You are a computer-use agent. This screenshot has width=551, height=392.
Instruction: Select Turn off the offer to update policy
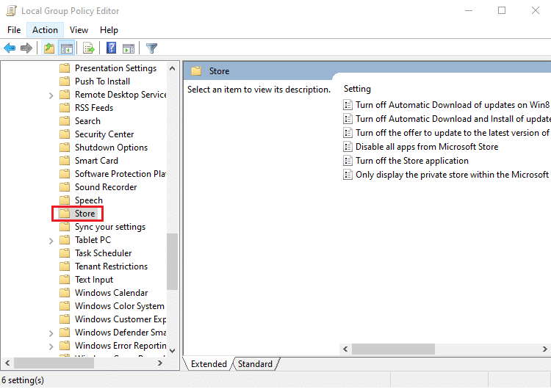tap(453, 133)
